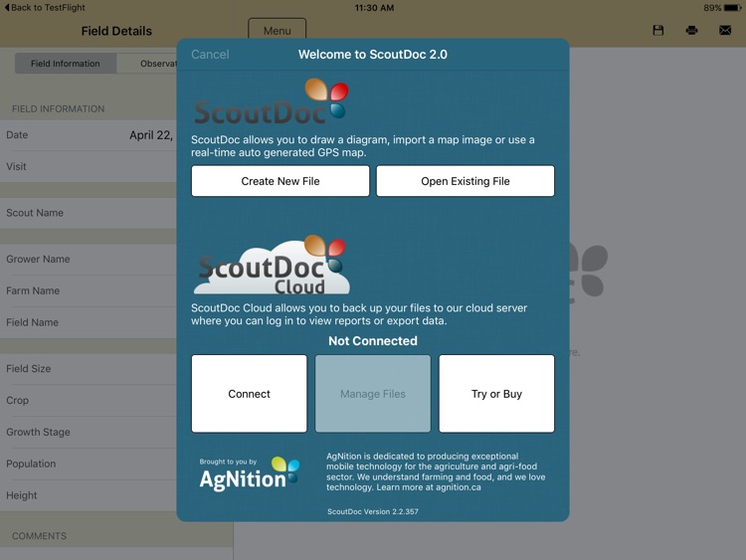Check the battery indicator in status bar
The width and height of the screenshot is (746, 560).
(733, 8)
